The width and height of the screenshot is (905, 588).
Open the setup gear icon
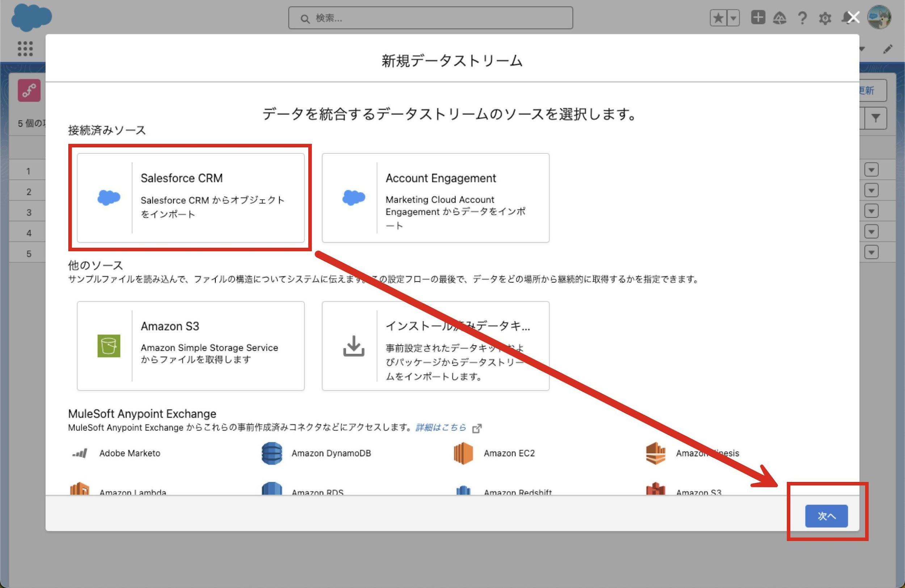pyautogui.click(x=825, y=18)
